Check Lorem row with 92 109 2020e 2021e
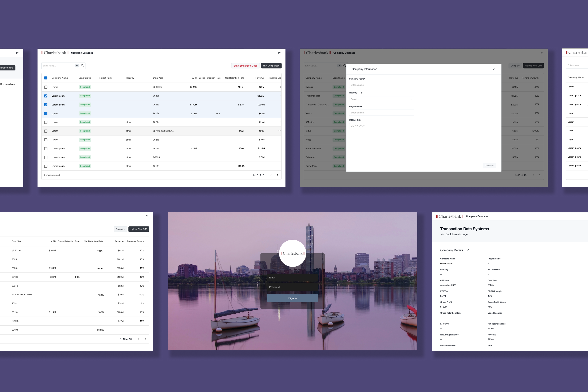The image size is (588, 392). tap(46, 131)
